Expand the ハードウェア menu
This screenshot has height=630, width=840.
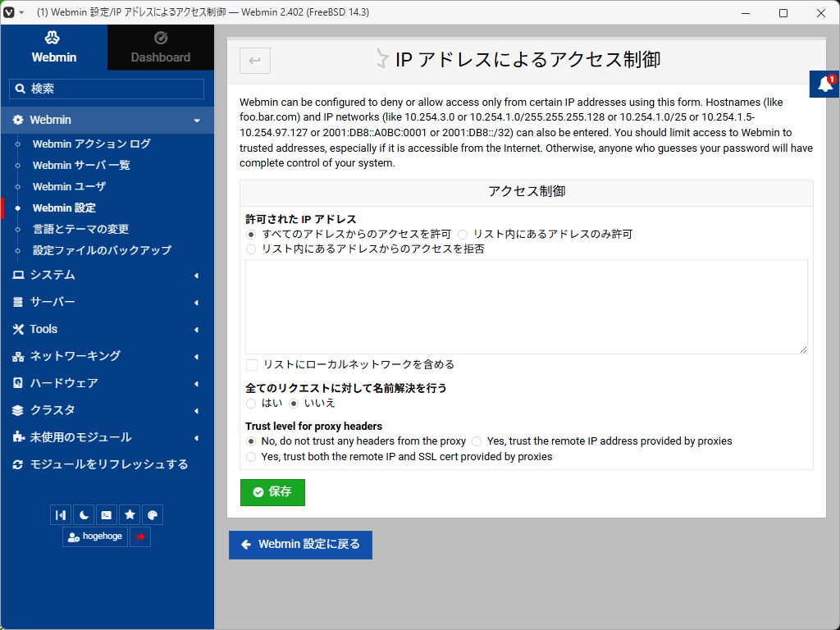tap(107, 384)
